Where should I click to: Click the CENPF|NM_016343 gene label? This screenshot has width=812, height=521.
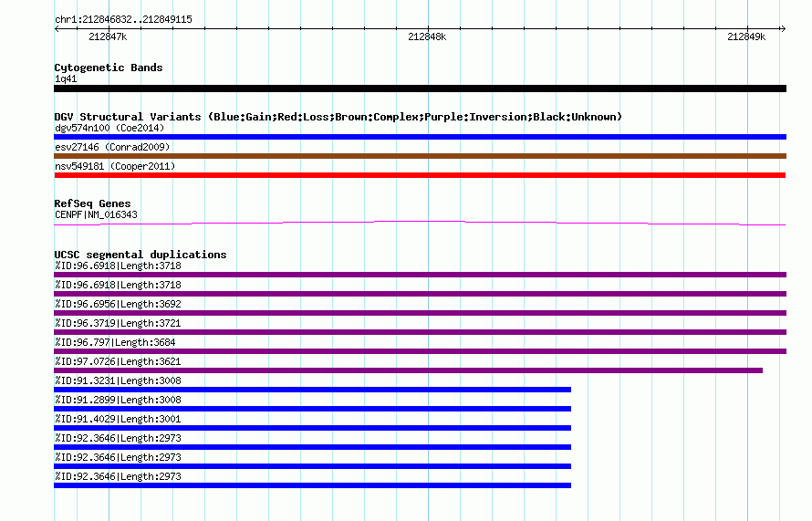coord(96,215)
